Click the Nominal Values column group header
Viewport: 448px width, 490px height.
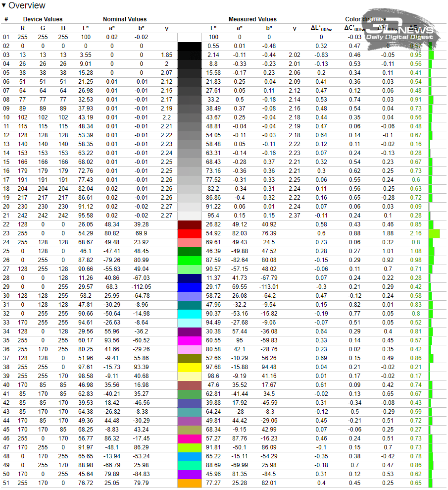[125, 19]
